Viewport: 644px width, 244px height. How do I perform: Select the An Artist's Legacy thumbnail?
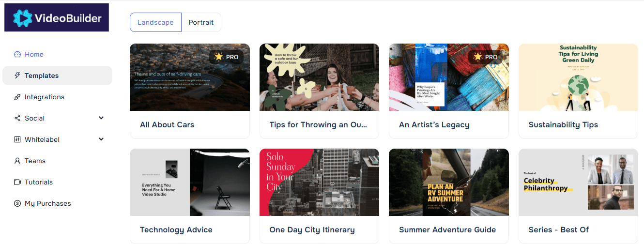coord(448,77)
